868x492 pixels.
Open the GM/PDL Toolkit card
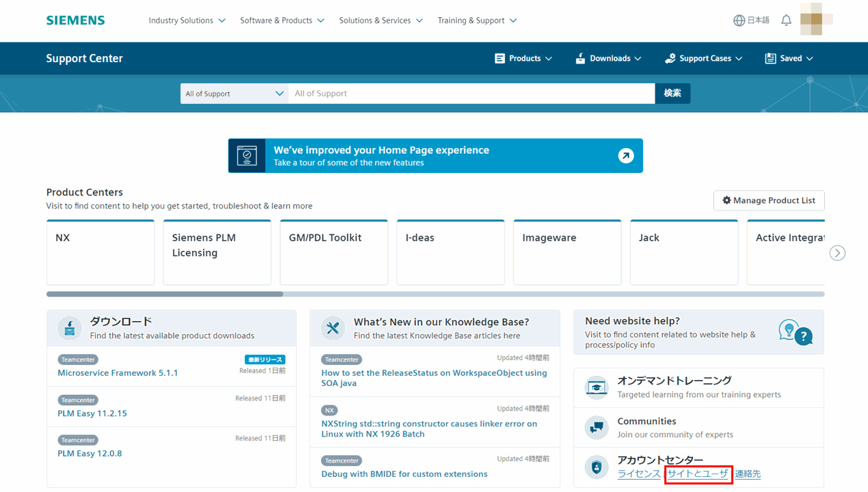coord(334,252)
